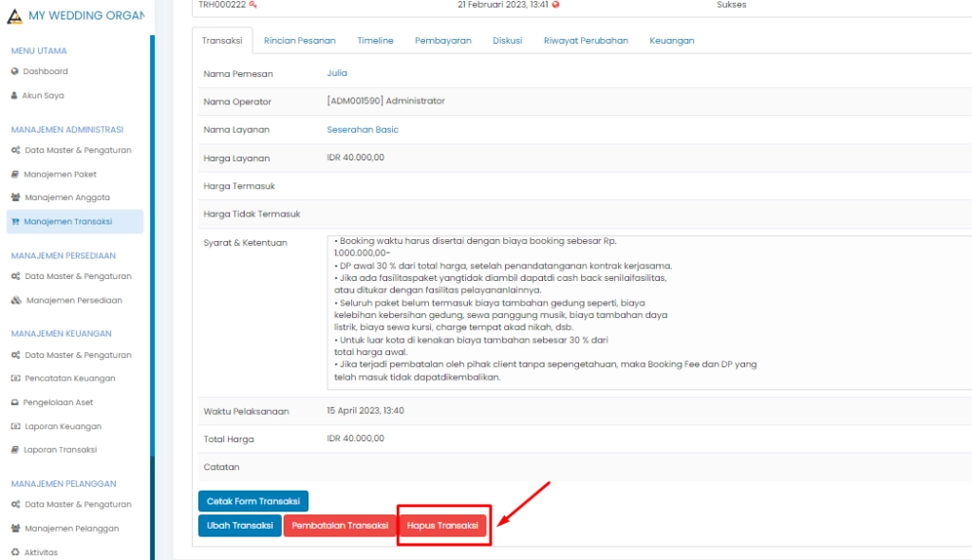Open Pencatatan Keuangan in sidebar
This screenshot has height=560, width=972.
pos(69,379)
